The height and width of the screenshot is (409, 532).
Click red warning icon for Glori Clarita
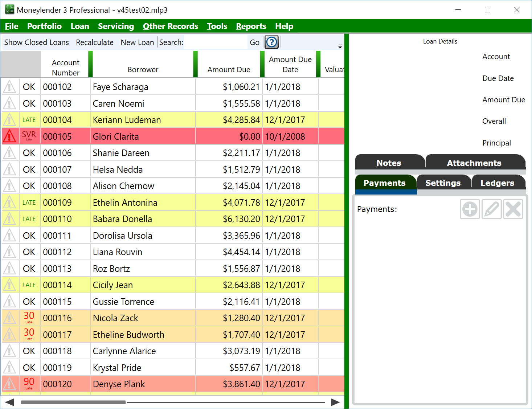9,136
